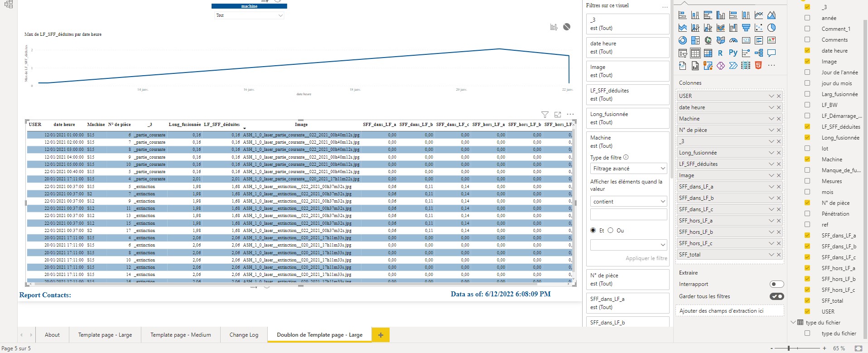Select the Q&A speech bubble visual
This screenshot has height=353, width=868.
(772, 53)
